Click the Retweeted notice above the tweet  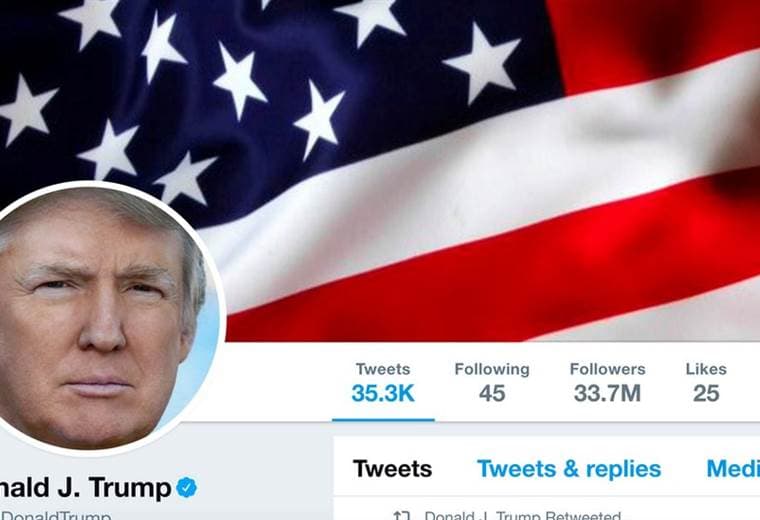click(x=522, y=516)
